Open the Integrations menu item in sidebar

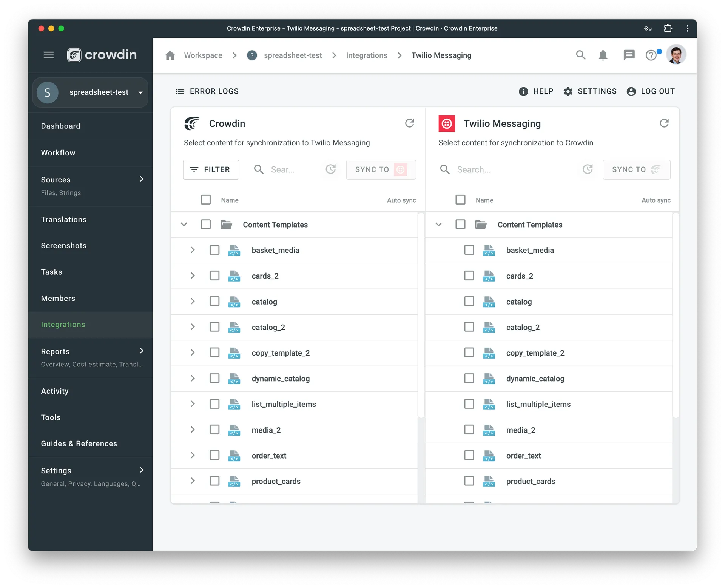[63, 324]
